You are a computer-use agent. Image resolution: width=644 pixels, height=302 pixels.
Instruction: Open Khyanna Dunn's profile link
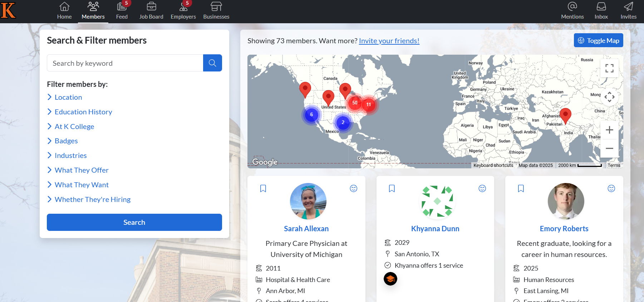[x=435, y=229]
